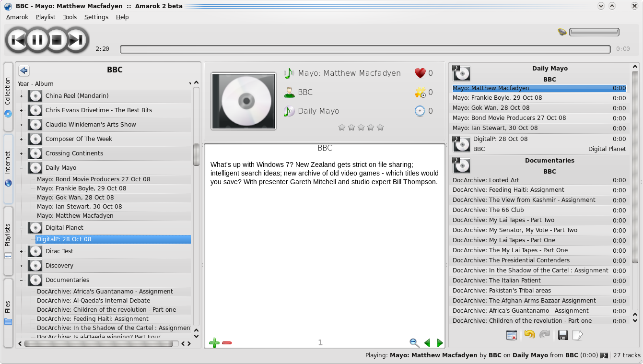Clear the playlist with the clear icon
The image size is (643, 364).
[512, 335]
